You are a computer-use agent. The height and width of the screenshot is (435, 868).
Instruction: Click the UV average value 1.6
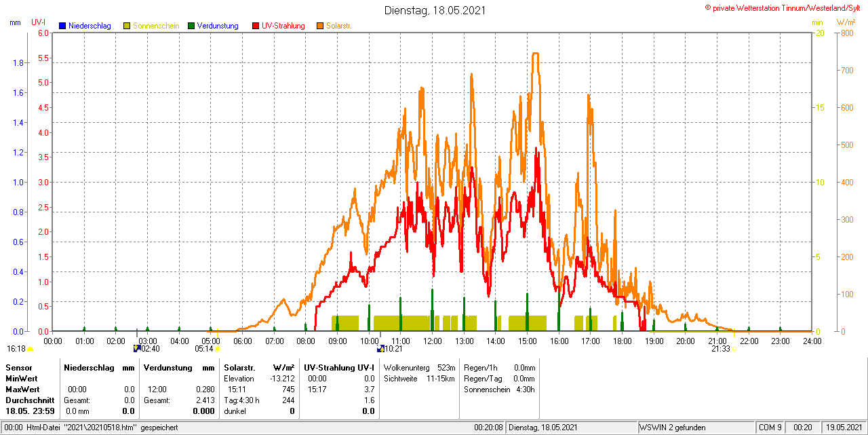pos(369,400)
